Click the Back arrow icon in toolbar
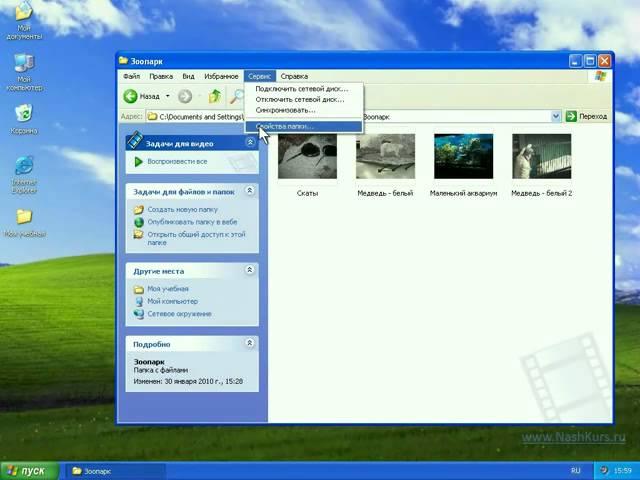The height and width of the screenshot is (480, 640). click(x=131, y=97)
